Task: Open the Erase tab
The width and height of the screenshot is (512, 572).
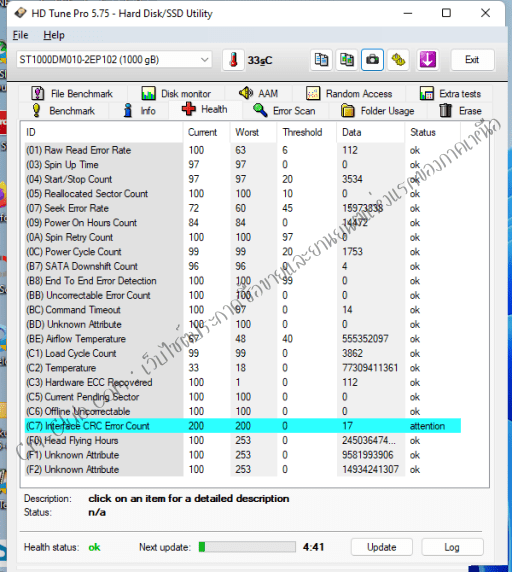Action: pos(460,111)
